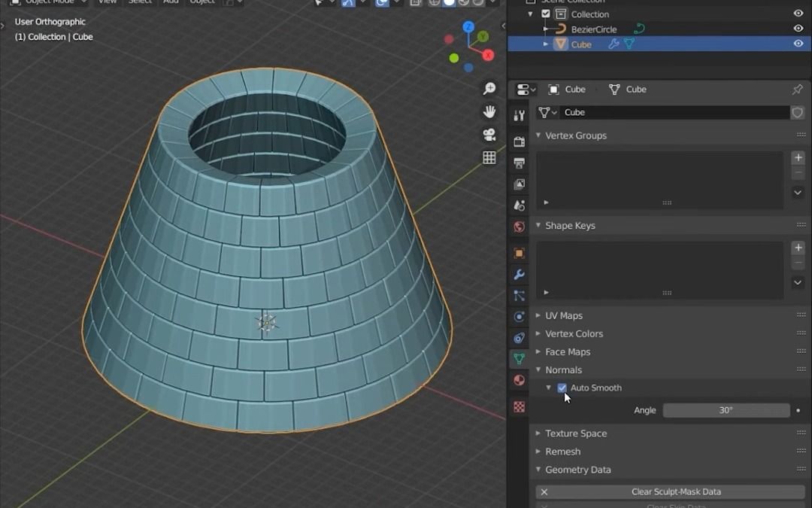
Task: Switch perspective/orthographic with the grid icon
Action: [x=489, y=157]
